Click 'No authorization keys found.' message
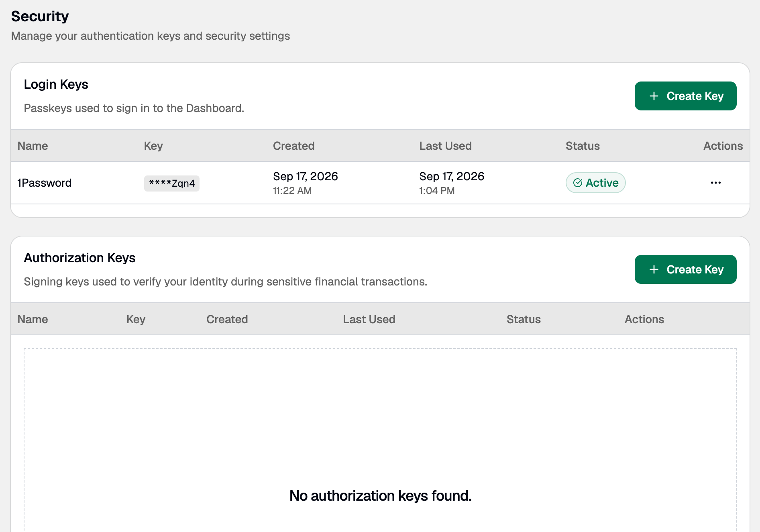The width and height of the screenshot is (760, 532). pos(380,496)
